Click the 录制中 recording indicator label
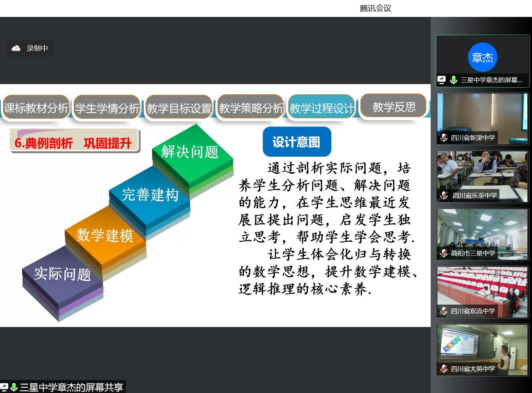The width and height of the screenshot is (532, 393). (37, 48)
